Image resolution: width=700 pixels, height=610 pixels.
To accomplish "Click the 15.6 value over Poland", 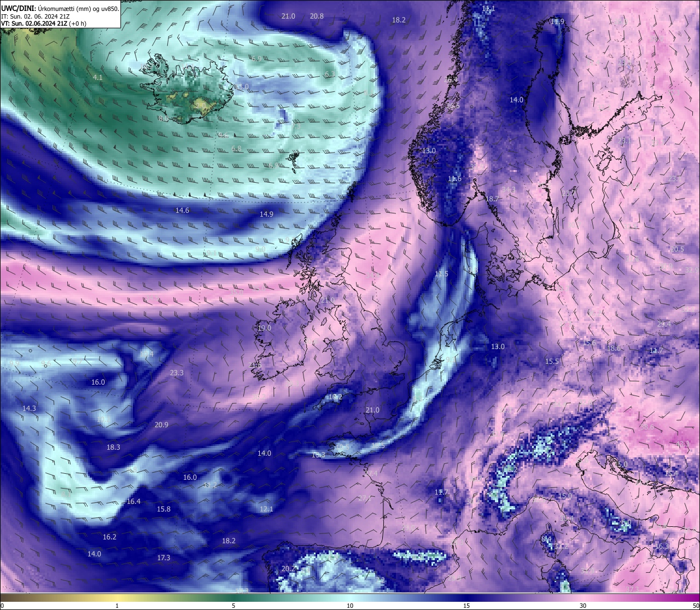I will [x=588, y=343].
